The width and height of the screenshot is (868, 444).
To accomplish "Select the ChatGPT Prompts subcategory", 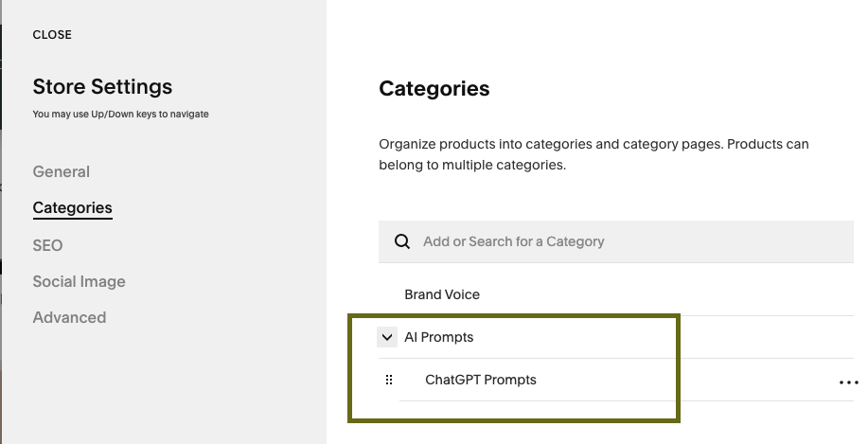I will tap(481, 381).
